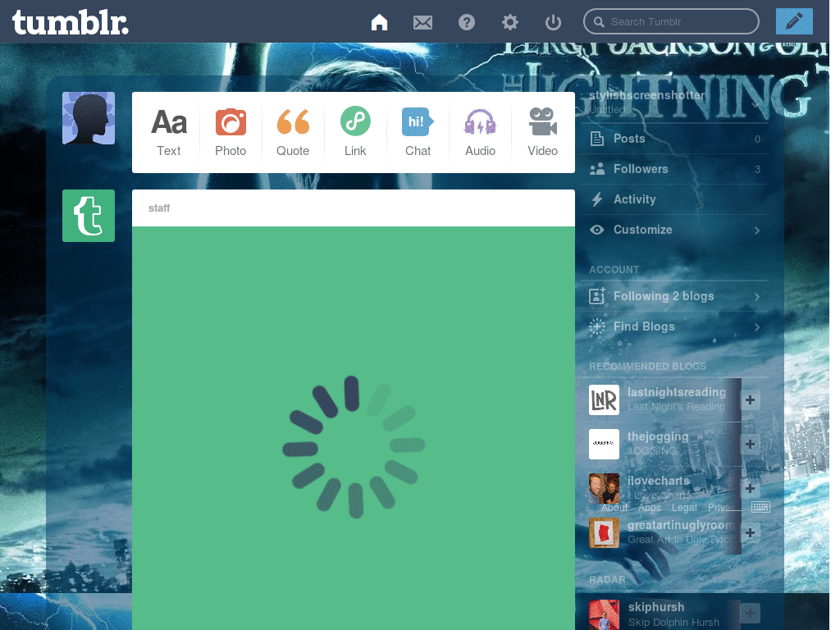Open Find Blogs

tap(674, 326)
